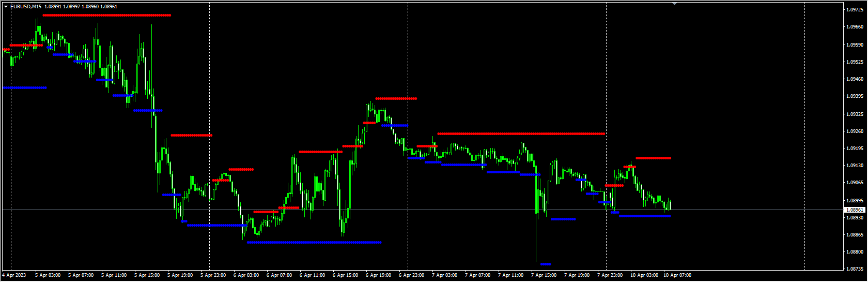Image resolution: width=868 pixels, height=282 pixels.
Task: Click the 6 Apr 07:00 time label
Action: 280,275
